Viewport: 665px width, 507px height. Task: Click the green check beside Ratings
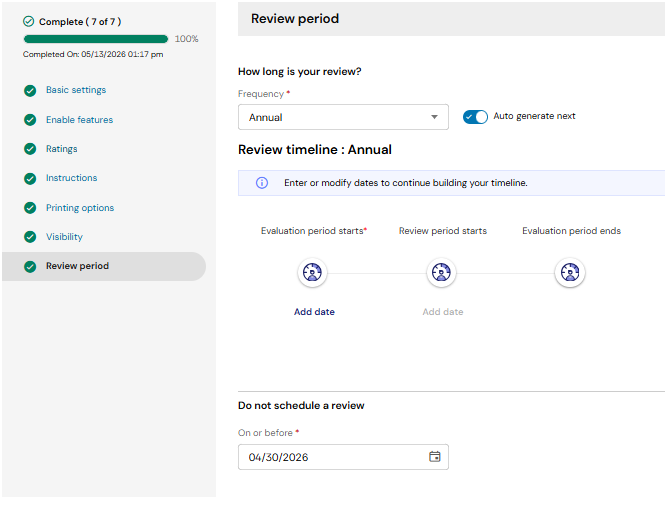pos(30,149)
